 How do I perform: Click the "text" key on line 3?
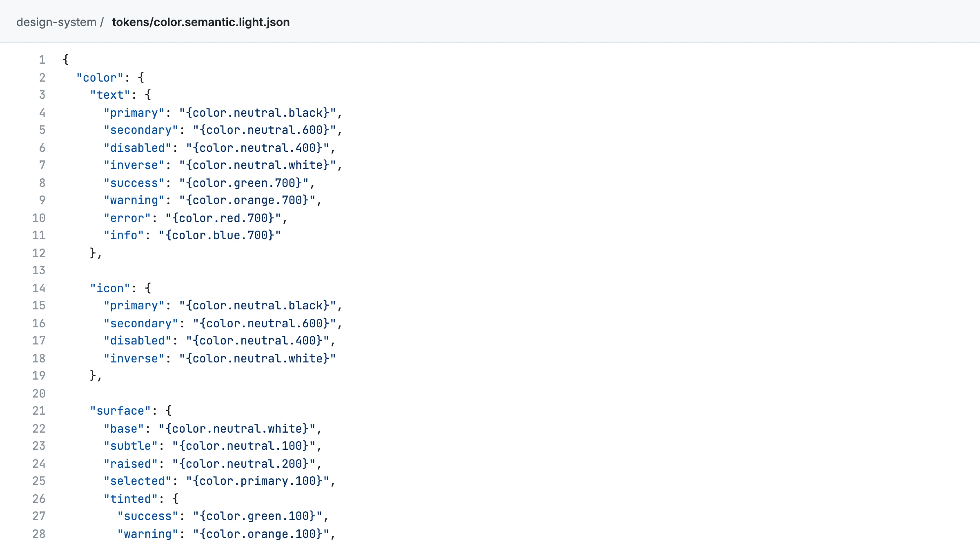[110, 95]
